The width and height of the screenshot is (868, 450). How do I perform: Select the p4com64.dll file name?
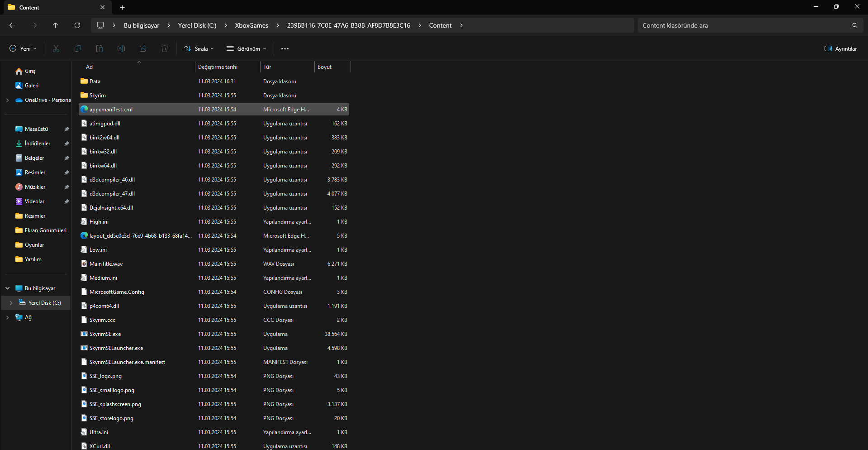tap(104, 306)
